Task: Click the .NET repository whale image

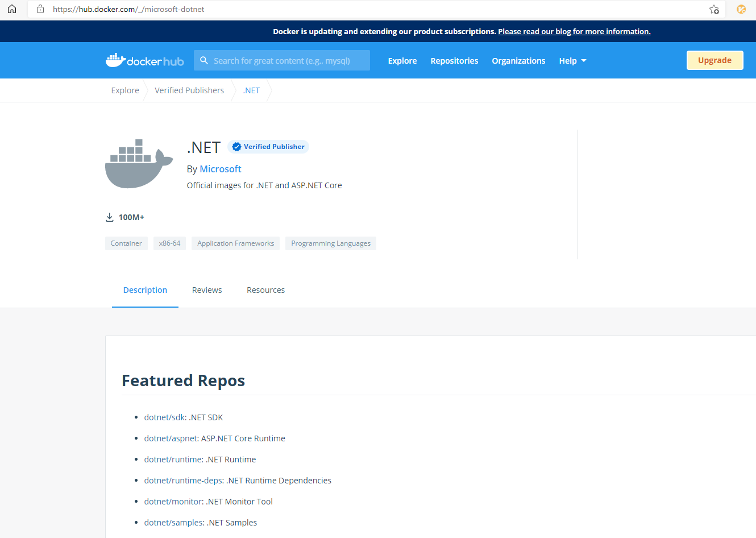Action: tap(139, 164)
